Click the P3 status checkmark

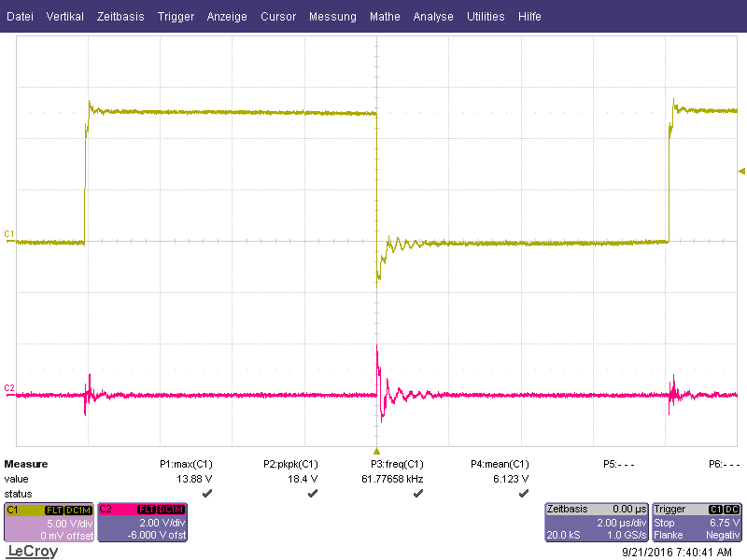pyautogui.click(x=417, y=494)
